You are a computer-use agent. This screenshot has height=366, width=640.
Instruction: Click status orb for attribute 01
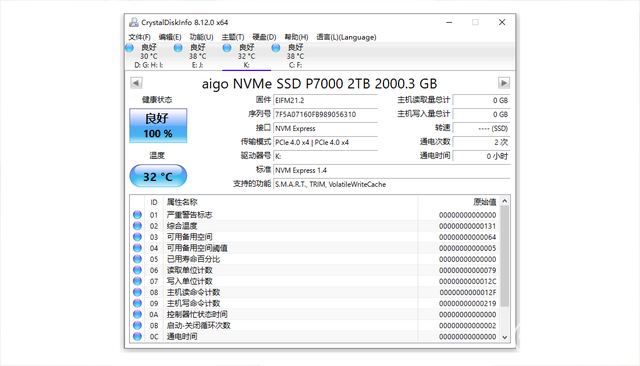[x=138, y=215]
